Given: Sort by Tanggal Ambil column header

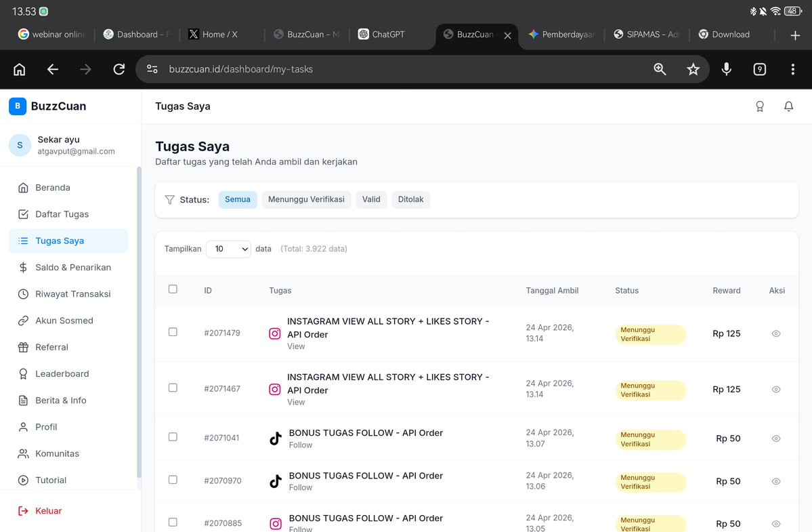Looking at the screenshot, I should pyautogui.click(x=552, y=291).
